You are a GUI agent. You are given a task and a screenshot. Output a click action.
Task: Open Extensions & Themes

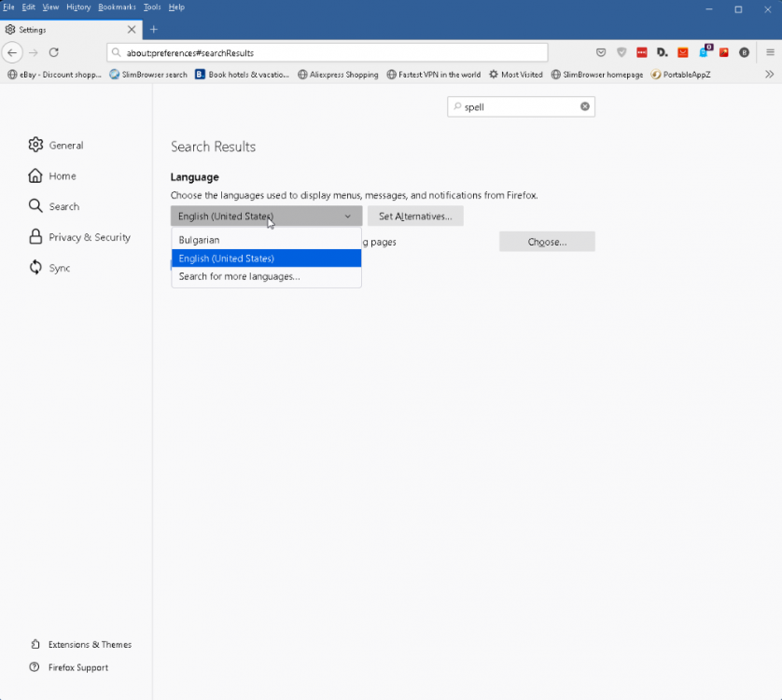point(81,645)
